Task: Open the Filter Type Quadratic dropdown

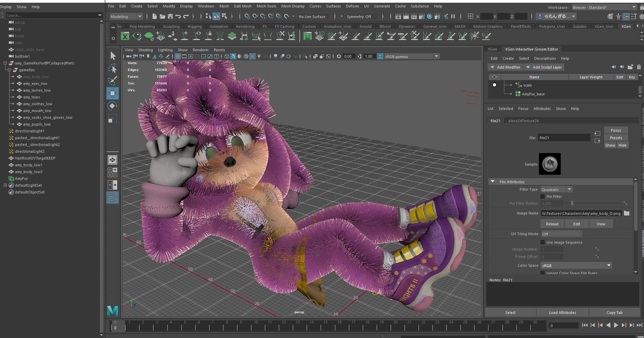Action: click(x=556, y=189)
